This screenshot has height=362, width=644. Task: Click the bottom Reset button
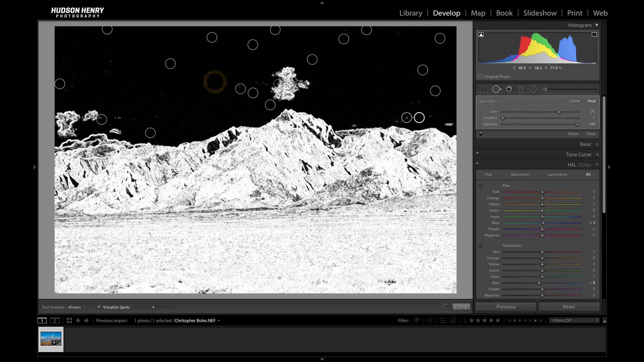(569, 307)
